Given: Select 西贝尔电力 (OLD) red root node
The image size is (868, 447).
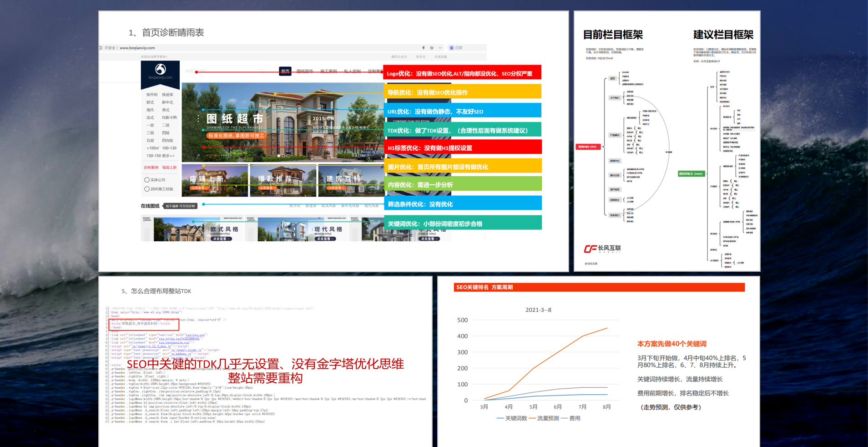Looking at the screenshot, I should (x=588, y=147).
